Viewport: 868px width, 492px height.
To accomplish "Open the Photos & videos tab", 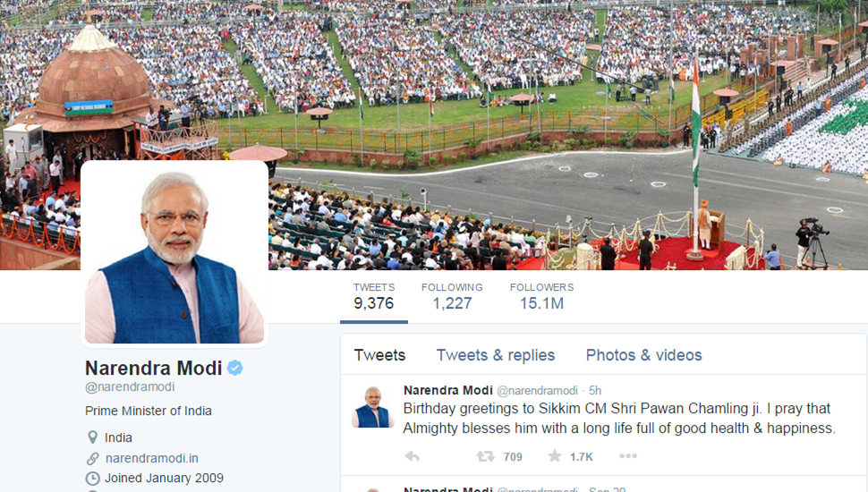I will [643, 355].
